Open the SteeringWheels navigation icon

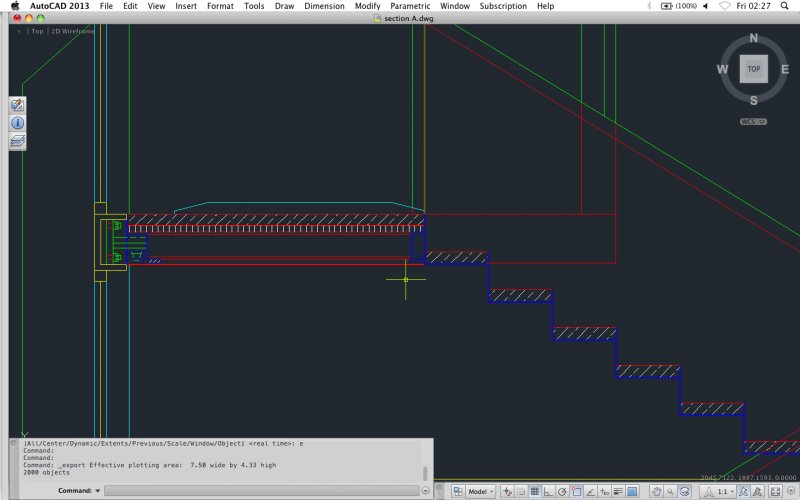click(685, 491)
